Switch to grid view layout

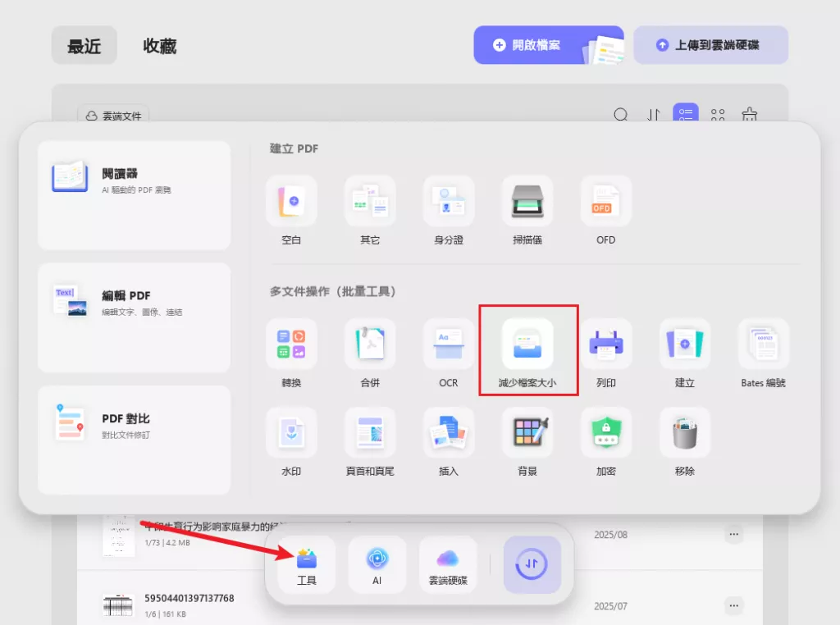(718, 114)
